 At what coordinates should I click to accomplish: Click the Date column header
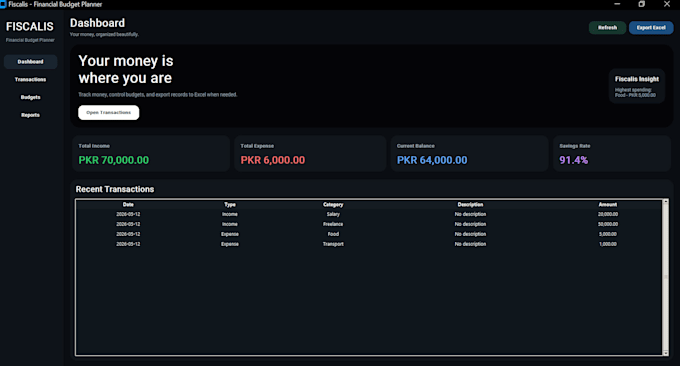tap(128, 204)
